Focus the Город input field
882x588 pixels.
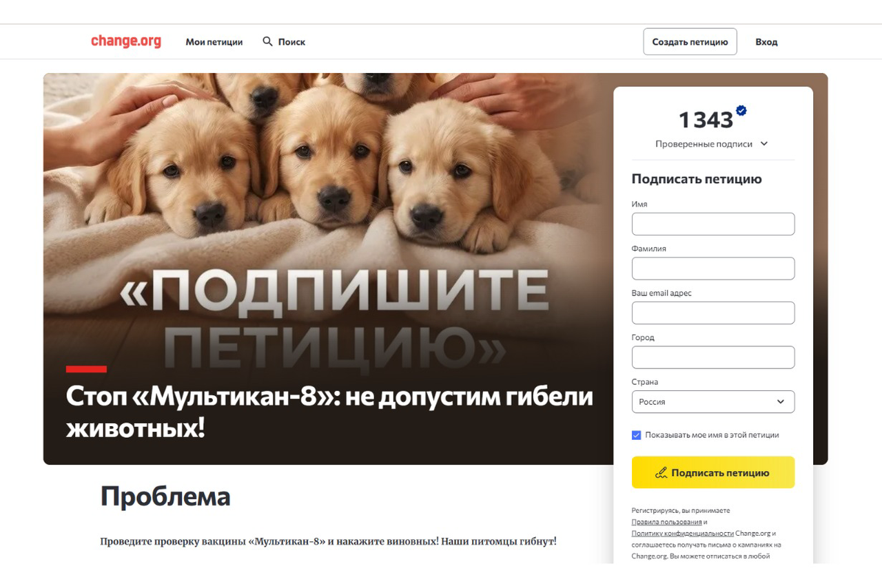click(x=713, y=357)
